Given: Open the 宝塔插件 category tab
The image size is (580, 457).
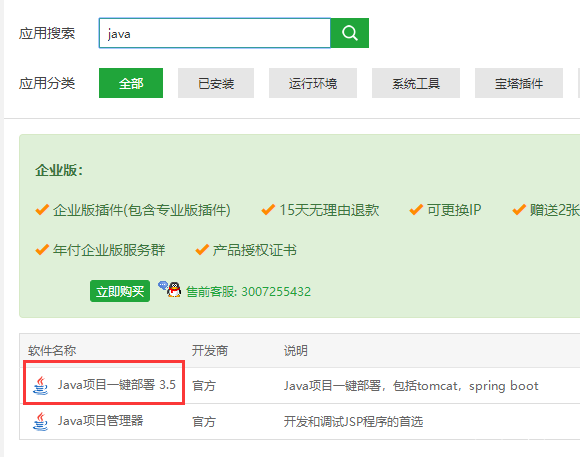Looking at the screenshot, I should pos(519,83).
